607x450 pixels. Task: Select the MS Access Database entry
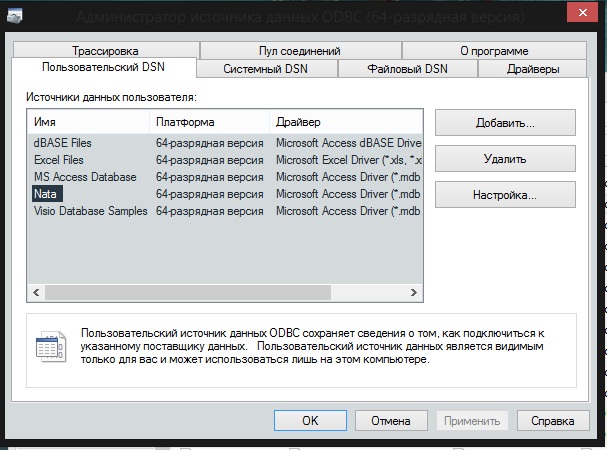point(85,177)
